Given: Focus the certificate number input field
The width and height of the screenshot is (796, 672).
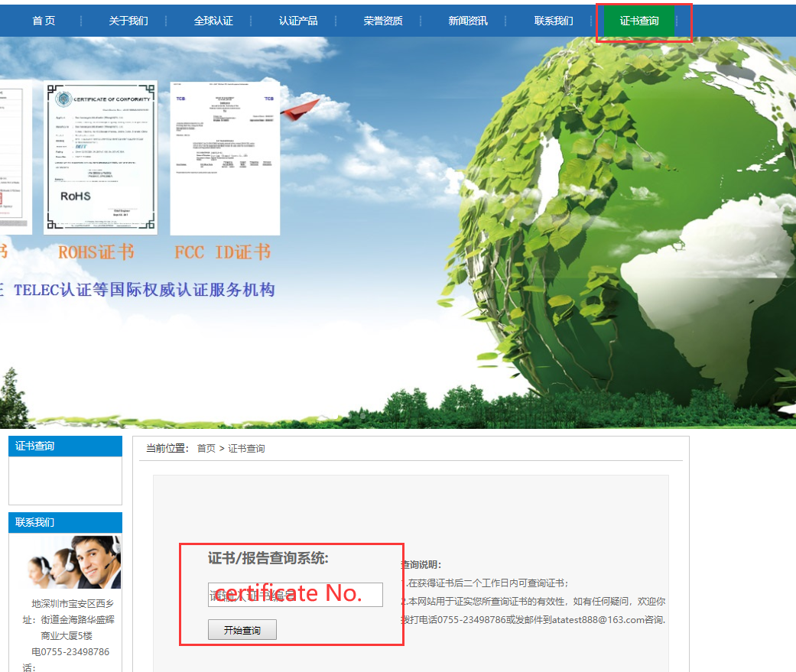Looking at the screenshot, I should click(x=295, y=595).
